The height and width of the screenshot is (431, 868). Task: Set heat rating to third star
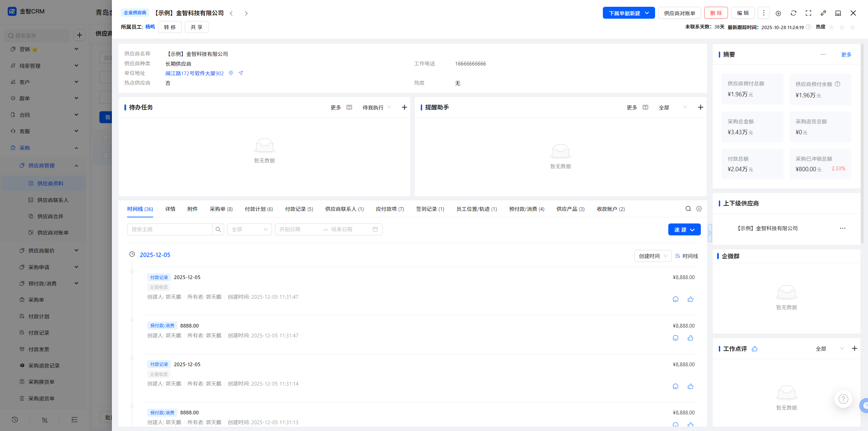tap(853, 27)
